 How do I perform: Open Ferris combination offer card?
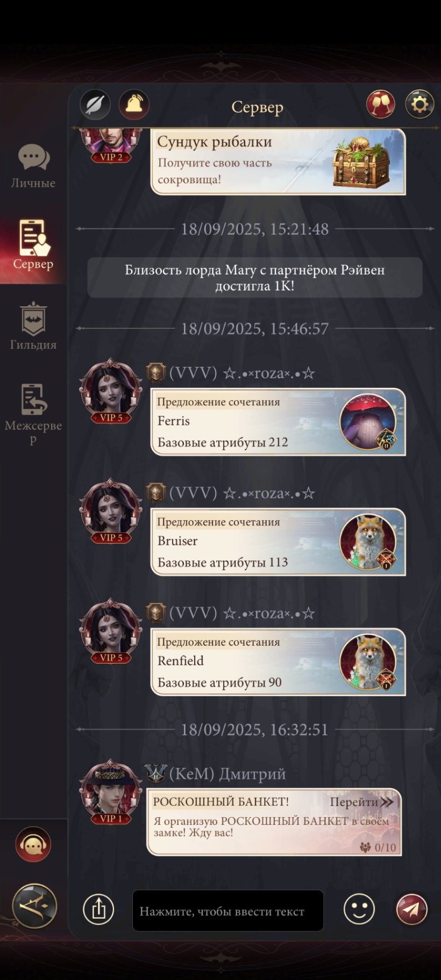point(278,422)
